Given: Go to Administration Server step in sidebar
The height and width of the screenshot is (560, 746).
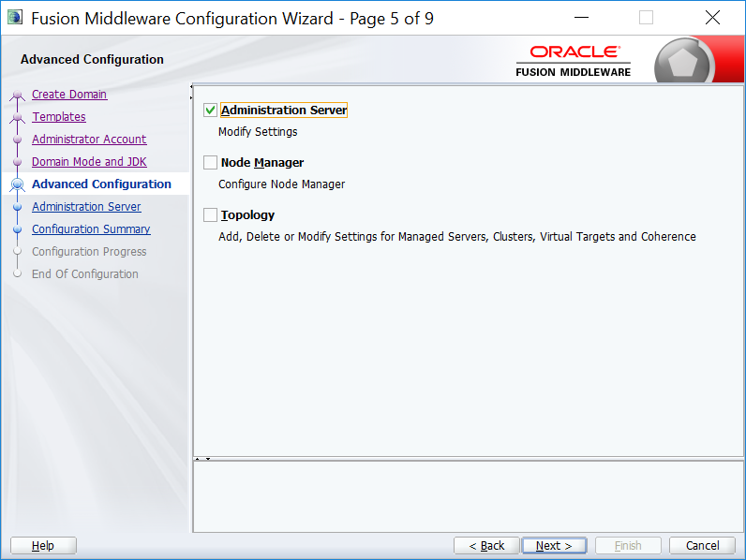Looking at the screenshot, I should point(86,207).
